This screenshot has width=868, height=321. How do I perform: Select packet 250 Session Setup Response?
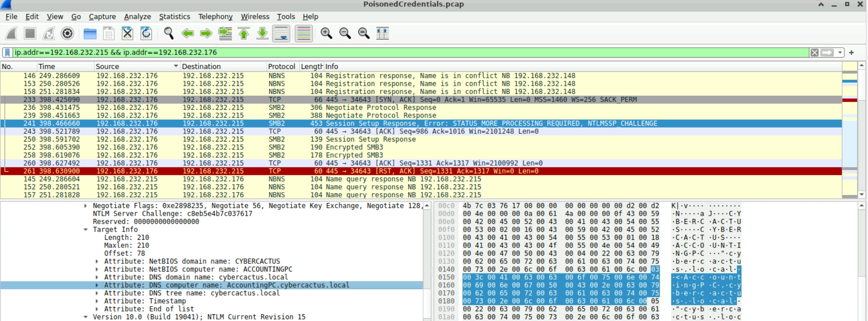click(x=421, y=139)
